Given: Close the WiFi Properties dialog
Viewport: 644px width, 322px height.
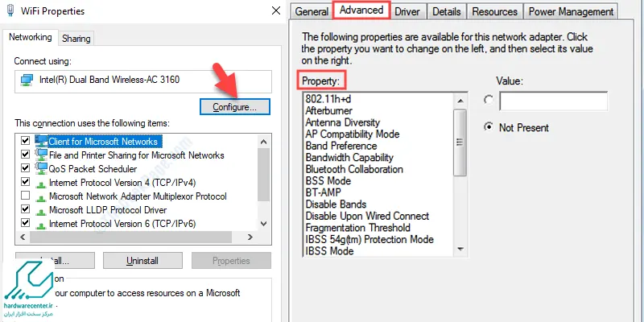Looking at the screenshot, I should click(276, 10).
